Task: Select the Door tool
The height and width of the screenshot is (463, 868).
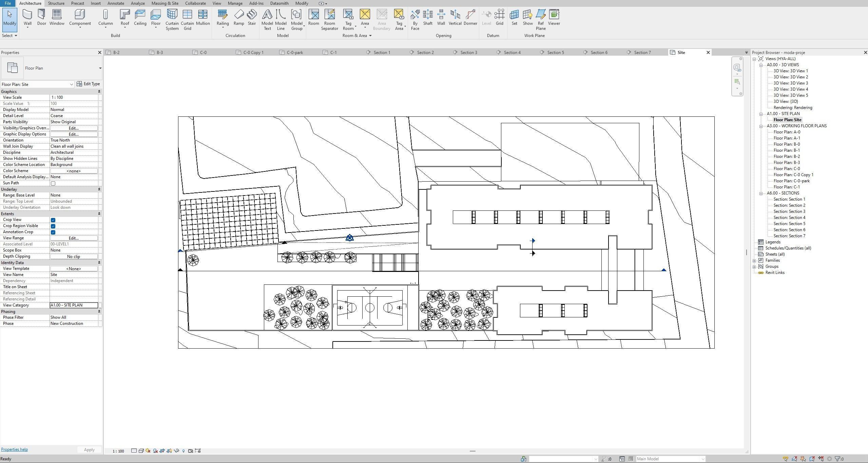Action: coord(41,17)
